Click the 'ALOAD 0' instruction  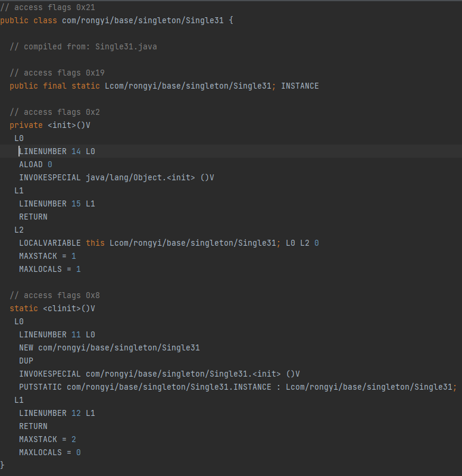[36, 164]
